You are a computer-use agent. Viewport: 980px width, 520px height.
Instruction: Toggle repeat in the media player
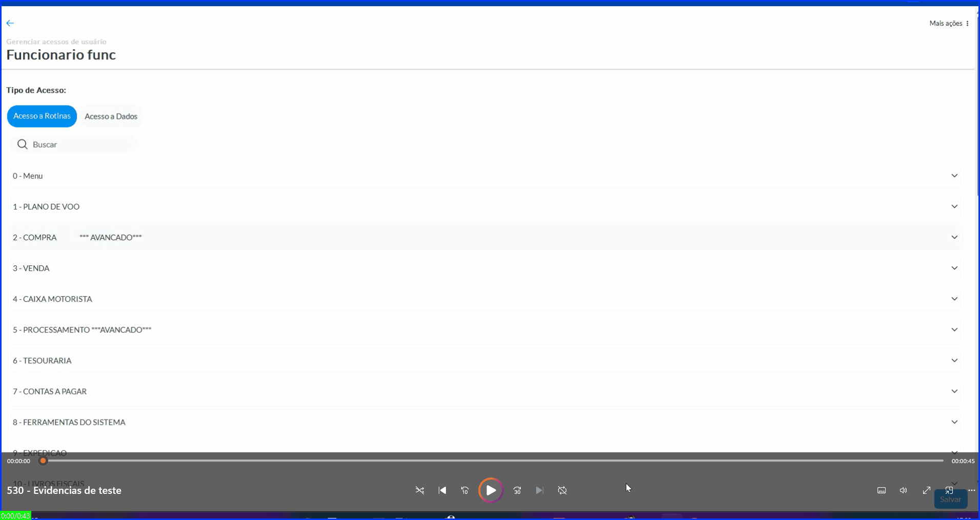562,490
